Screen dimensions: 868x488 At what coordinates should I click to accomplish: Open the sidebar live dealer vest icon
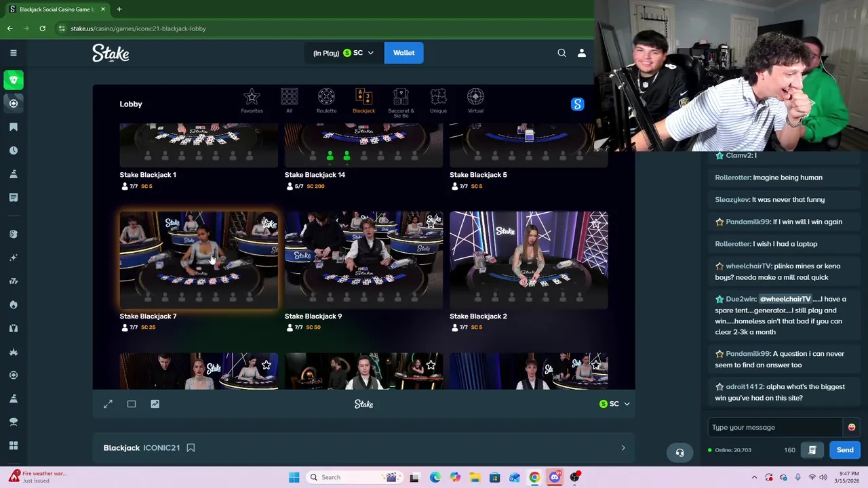coord(13,328)
